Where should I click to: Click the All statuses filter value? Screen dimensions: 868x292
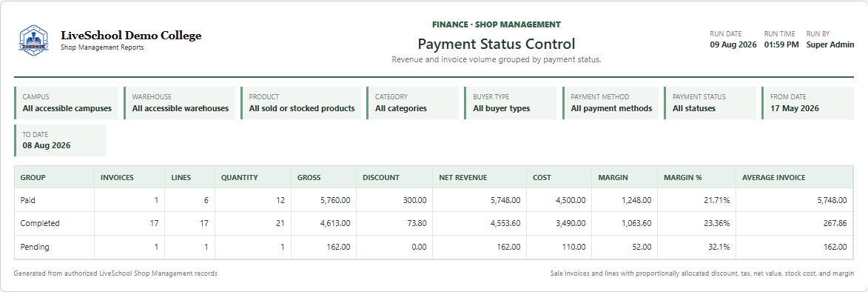point(693,109)
